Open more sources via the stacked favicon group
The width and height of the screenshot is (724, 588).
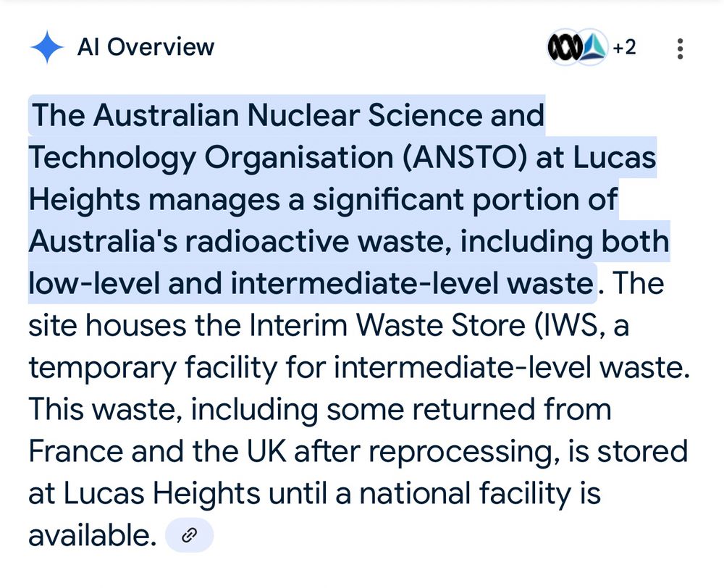[x=579, y=47]
